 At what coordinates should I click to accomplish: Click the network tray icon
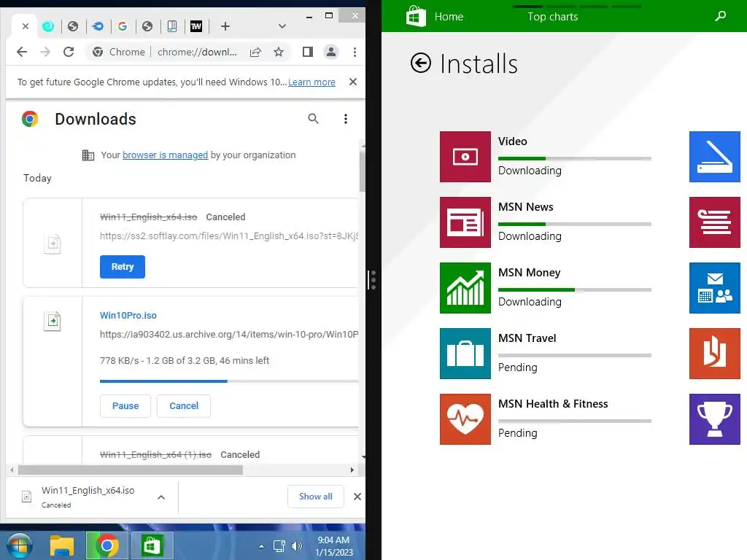point(279,546)
